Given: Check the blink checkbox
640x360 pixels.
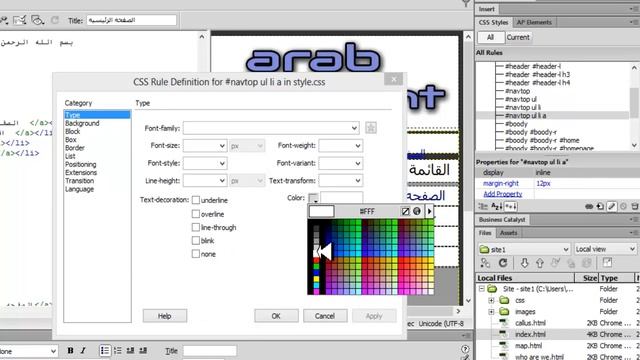Looking at the screenshot, I should pos(196,240).
